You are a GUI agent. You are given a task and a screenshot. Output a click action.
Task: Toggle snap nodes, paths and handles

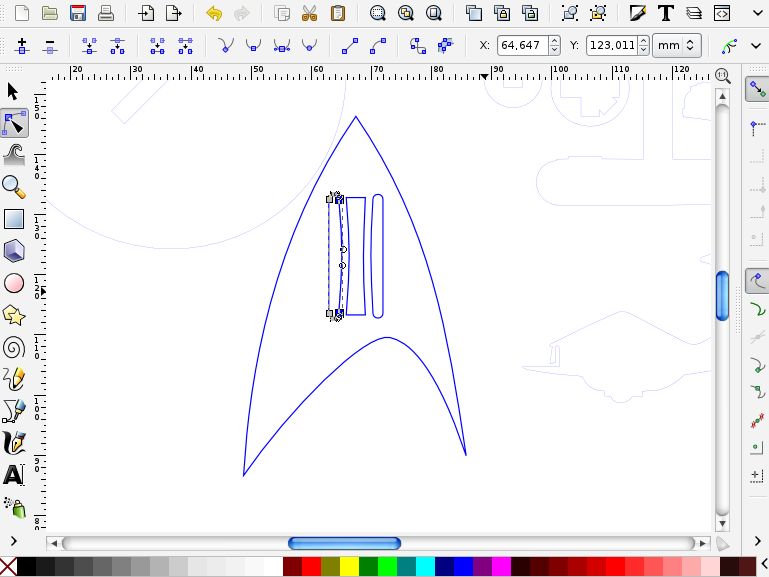tap(757, 281)
